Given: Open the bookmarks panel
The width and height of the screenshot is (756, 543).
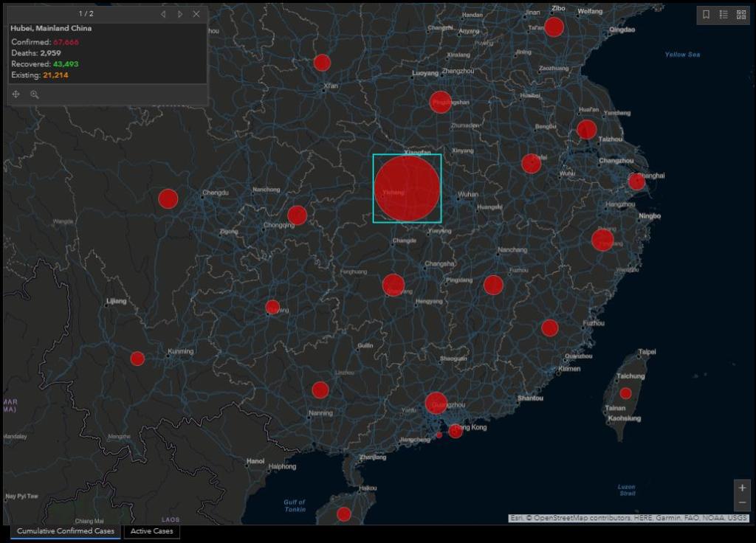Looking at the screenshot, I should coord(706,15).
